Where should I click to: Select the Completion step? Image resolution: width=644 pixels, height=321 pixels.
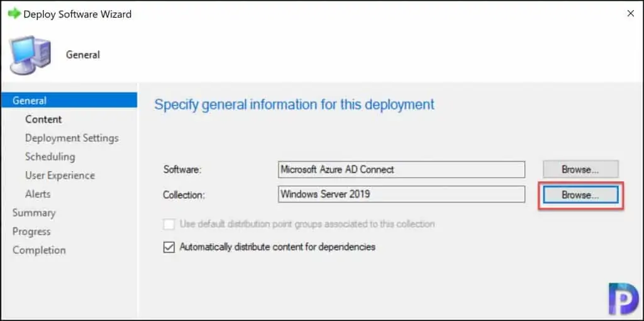(39, 250)
